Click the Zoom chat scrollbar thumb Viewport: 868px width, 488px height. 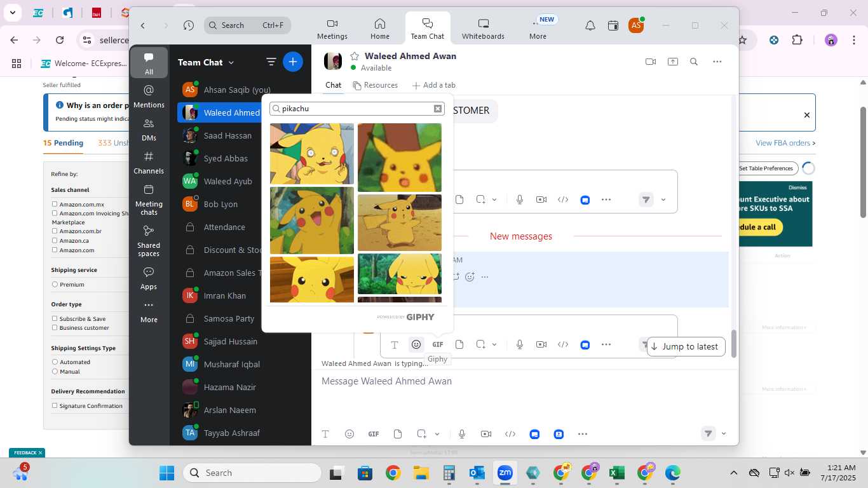733,344
